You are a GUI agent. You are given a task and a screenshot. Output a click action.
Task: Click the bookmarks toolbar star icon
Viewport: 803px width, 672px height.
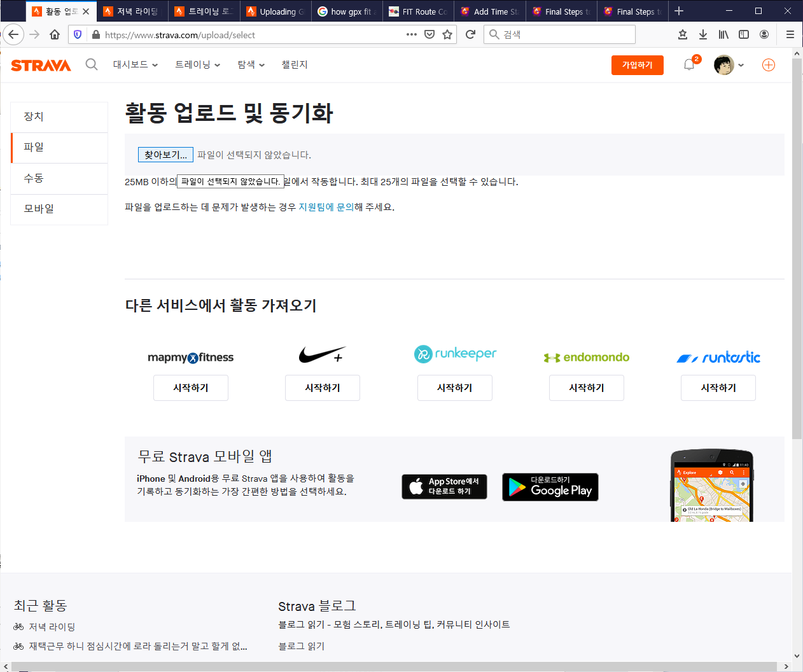[x=683, y=34]
